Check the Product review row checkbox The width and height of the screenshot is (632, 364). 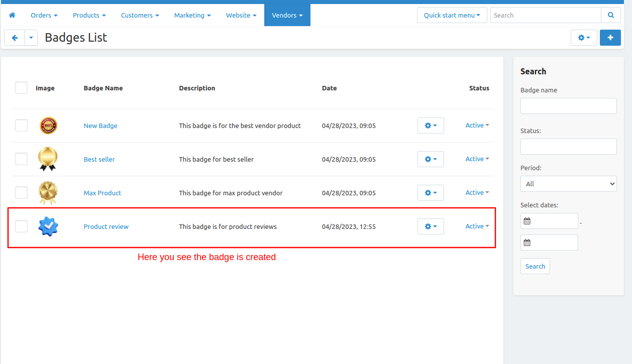pyautogui.click(x=21, y=226)
